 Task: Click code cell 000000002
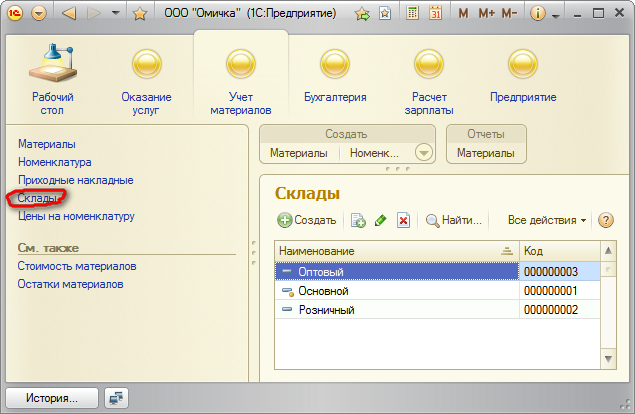pyautogui.click(x=560, y=309)
